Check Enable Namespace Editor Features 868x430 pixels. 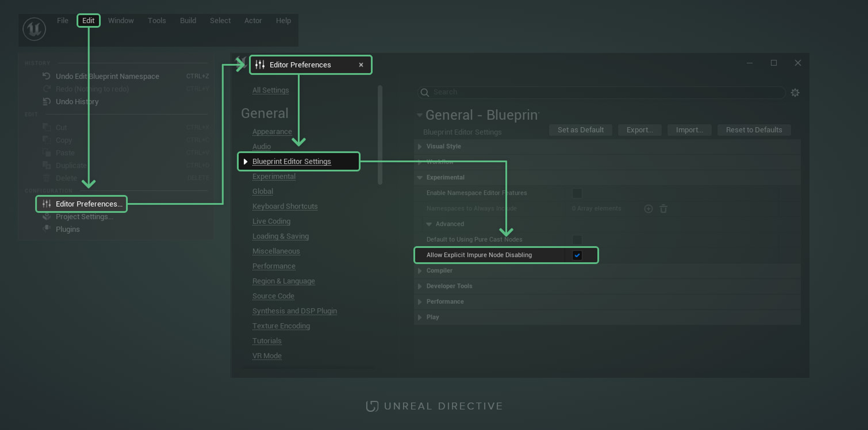(577, 193)
